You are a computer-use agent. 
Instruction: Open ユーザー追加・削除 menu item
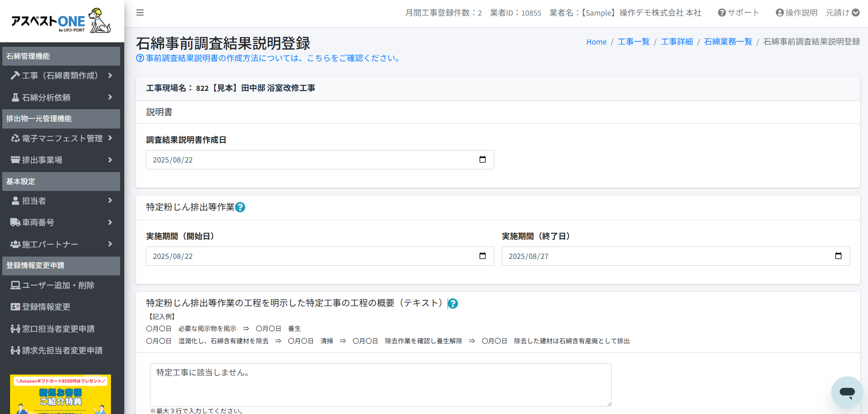click(58, 285)
